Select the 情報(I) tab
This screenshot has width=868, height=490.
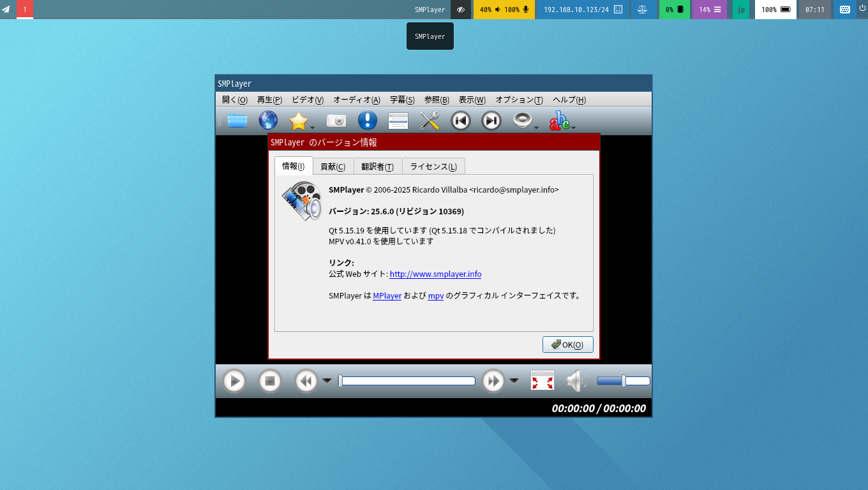294,166
